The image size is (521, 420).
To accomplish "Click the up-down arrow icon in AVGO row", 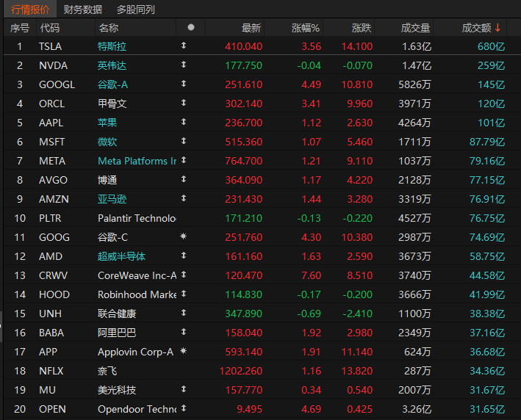I will coord(184,179).
